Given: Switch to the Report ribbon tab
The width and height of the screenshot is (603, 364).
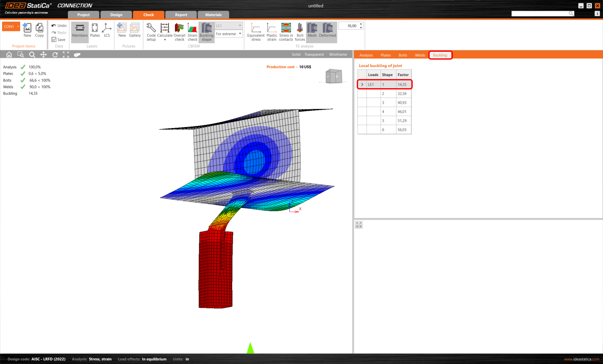Looking at the screenshot, I should coord(181,14).
